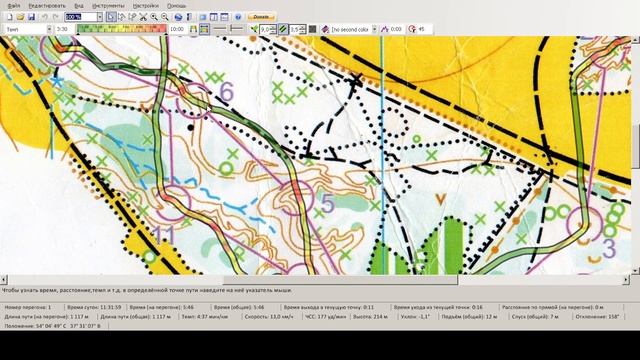This screenshot has height=360, width=640.
Task: Open in Google Earth globe icon
Action: (x=178, y=17)
